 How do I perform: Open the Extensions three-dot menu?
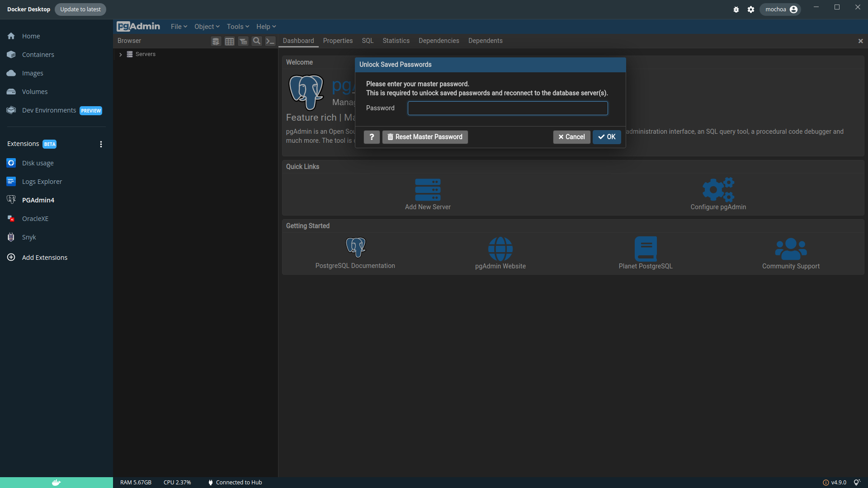101,144
